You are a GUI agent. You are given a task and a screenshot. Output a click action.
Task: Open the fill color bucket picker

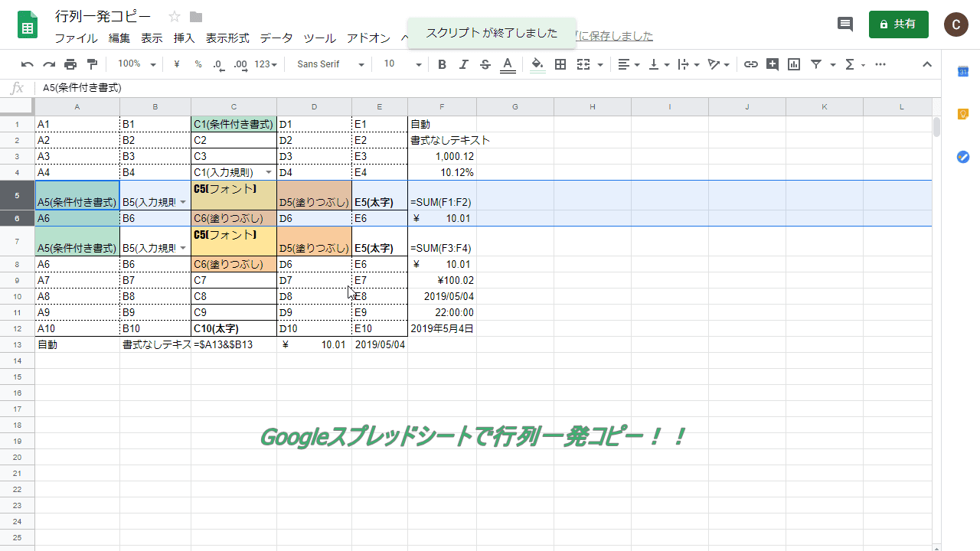[x=537, y=64]
